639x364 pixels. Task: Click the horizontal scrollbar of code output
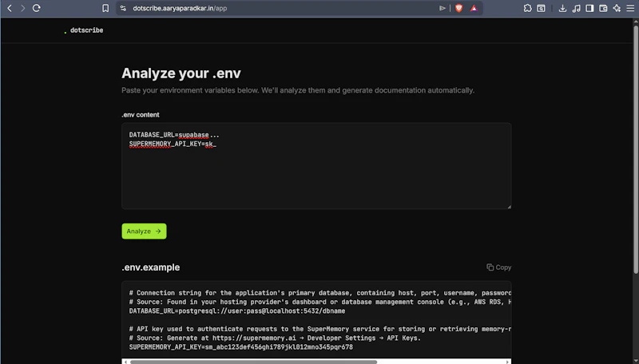click(253, 362)
